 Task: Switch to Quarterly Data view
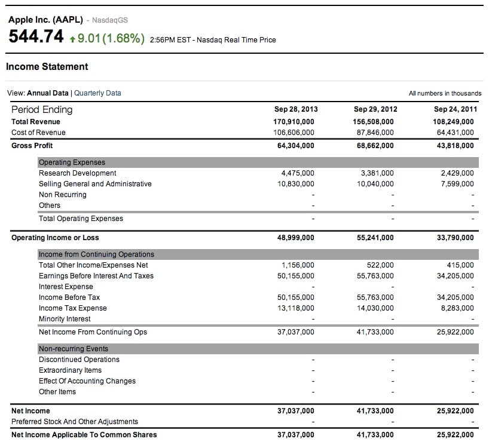[97, 93]
